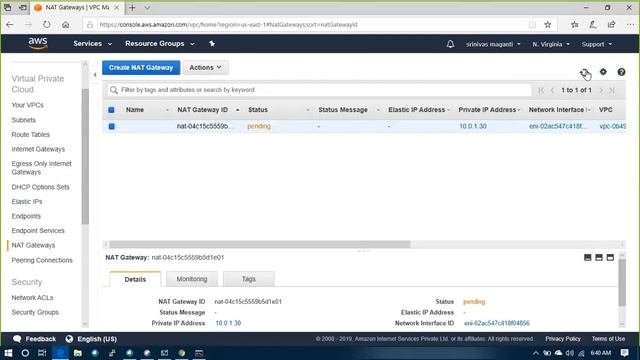Image resolution: width=640 pixels, height=360 pixels.
Task: Open Cortana search circle on taskbar
Action: pos(25,353)
